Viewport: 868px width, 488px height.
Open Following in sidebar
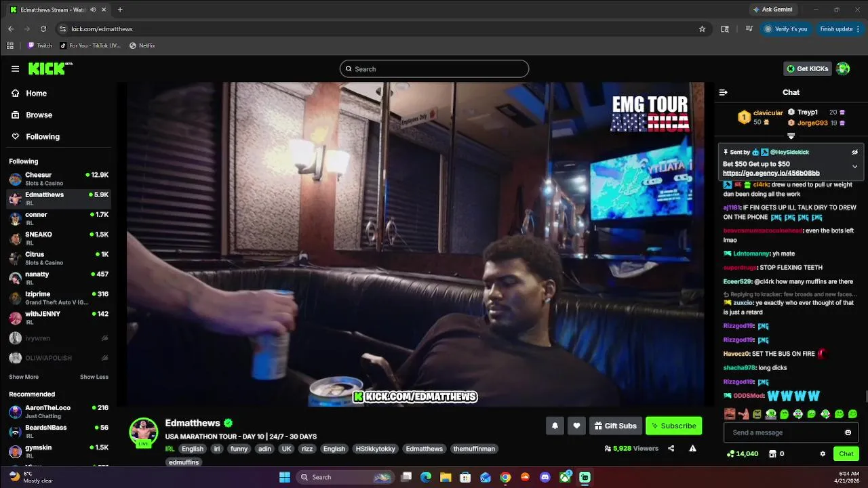[43, 137]
